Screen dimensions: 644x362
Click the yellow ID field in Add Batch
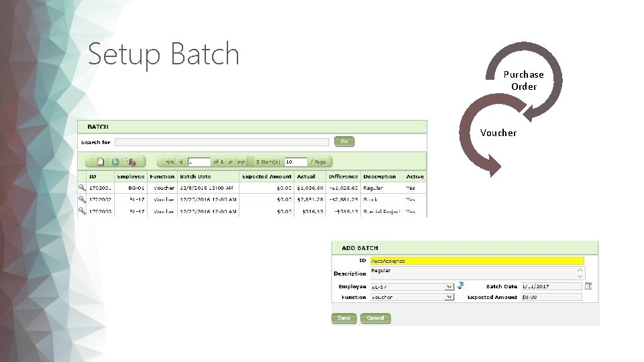tap(477, 261)
